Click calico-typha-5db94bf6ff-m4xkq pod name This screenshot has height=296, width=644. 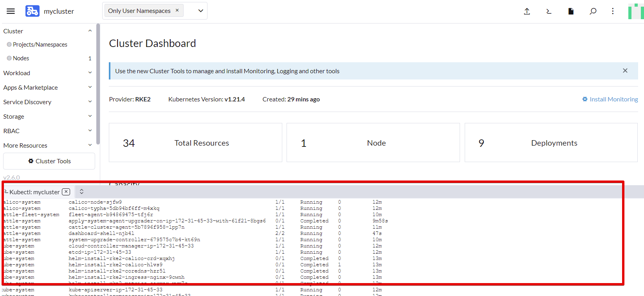[114, 208]
